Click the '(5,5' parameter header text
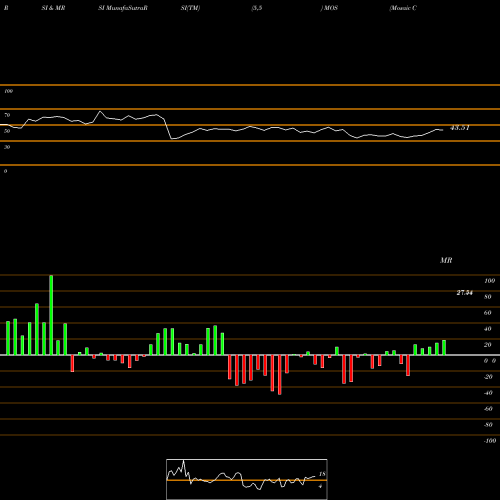Viewport: 500px width, 500px height. point(257,8)
